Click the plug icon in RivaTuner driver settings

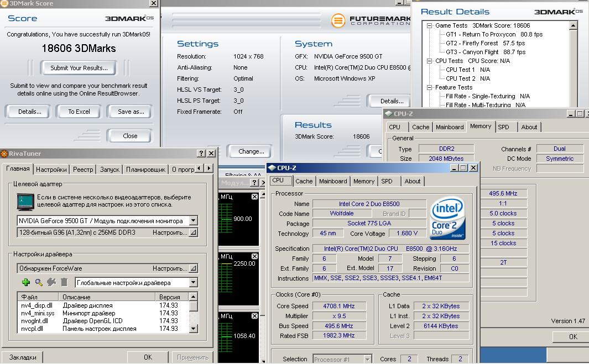pos(51,282)
